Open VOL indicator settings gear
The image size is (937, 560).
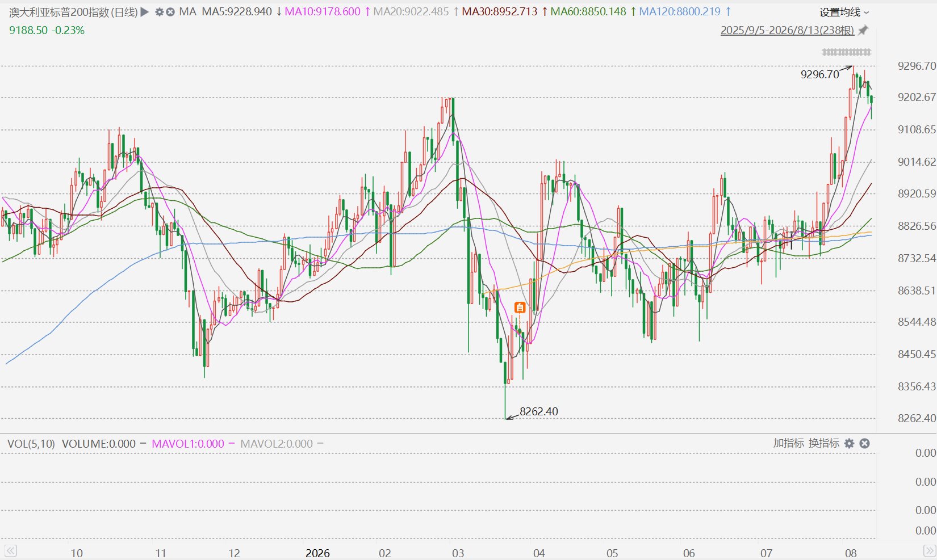(x=849, y=443)
